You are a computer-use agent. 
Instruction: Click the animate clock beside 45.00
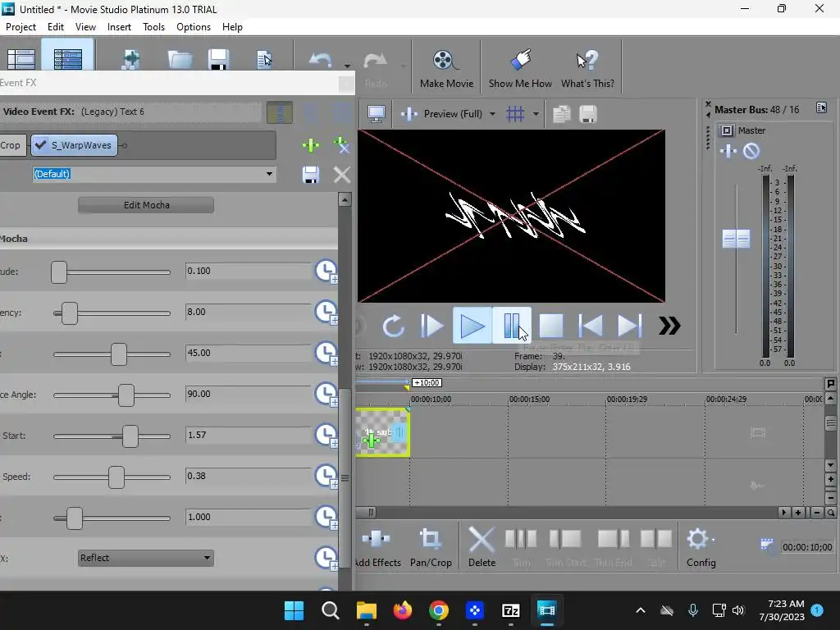point(326,354)
